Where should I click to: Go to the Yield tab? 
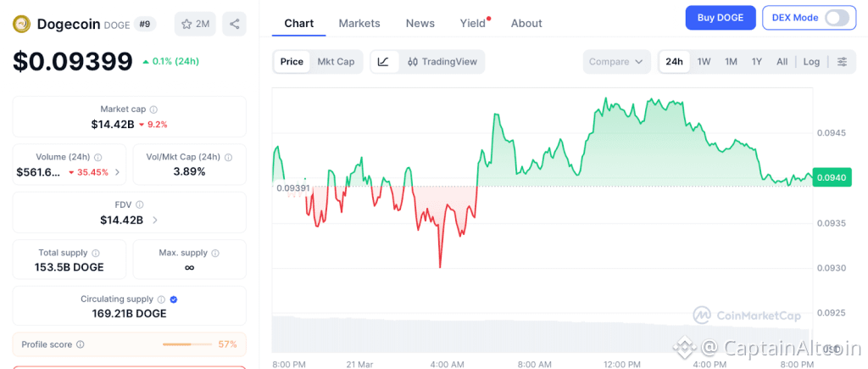click(473, 24)
